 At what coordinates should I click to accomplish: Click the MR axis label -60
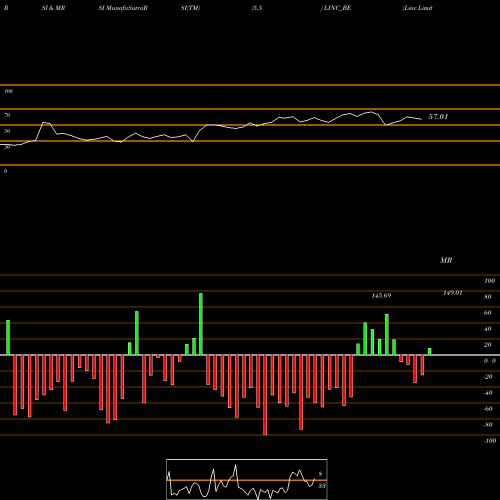click(x=488, y=409)
